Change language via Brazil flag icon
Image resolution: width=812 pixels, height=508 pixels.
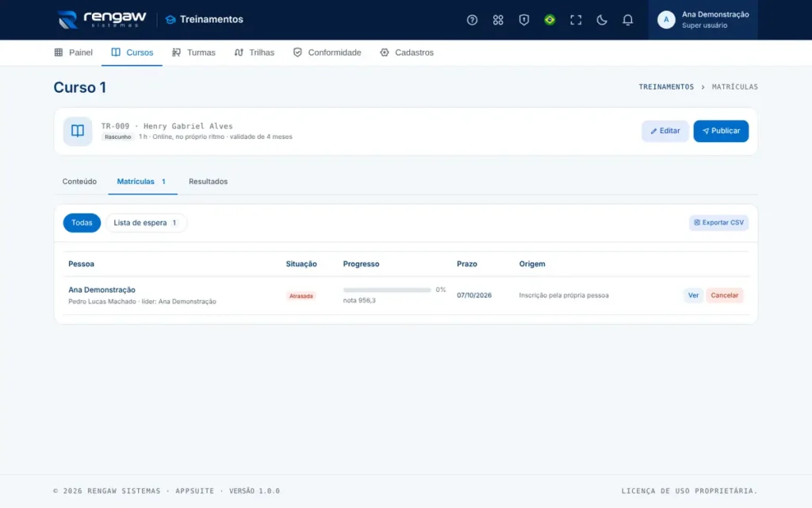(550, 20)
